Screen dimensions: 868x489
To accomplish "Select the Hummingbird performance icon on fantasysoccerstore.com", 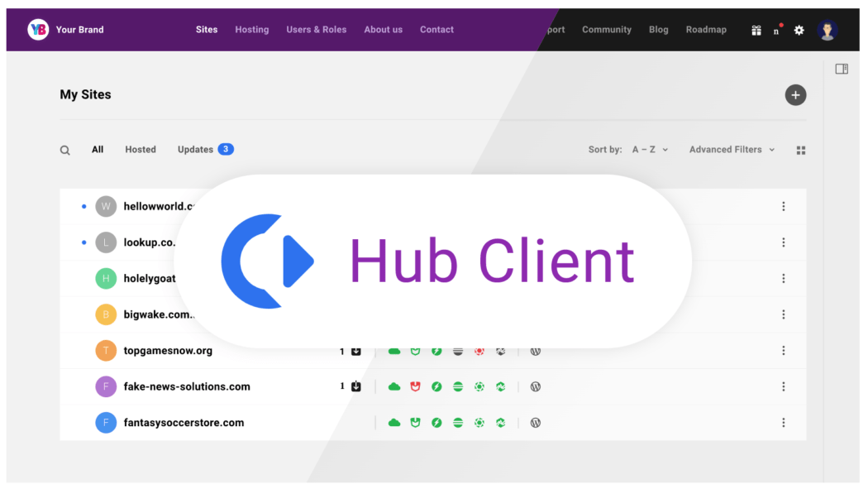I will point(436,423).
